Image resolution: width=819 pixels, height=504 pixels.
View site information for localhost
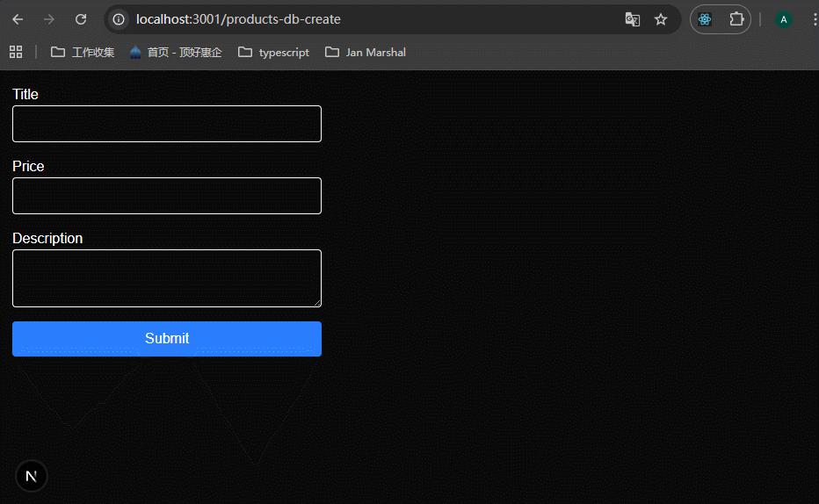[x=119, y=19]
